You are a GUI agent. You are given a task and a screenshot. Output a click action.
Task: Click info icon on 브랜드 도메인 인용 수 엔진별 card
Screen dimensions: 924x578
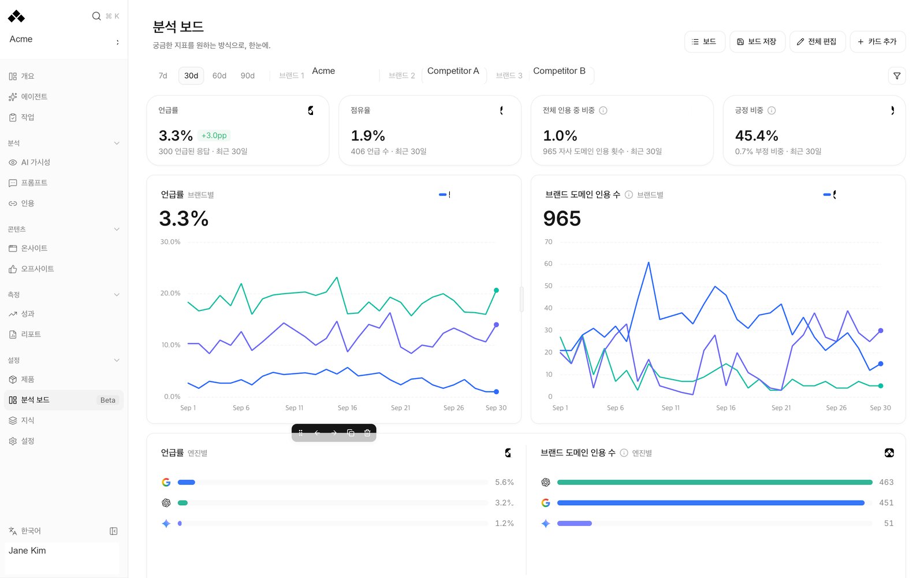(624, 453)
